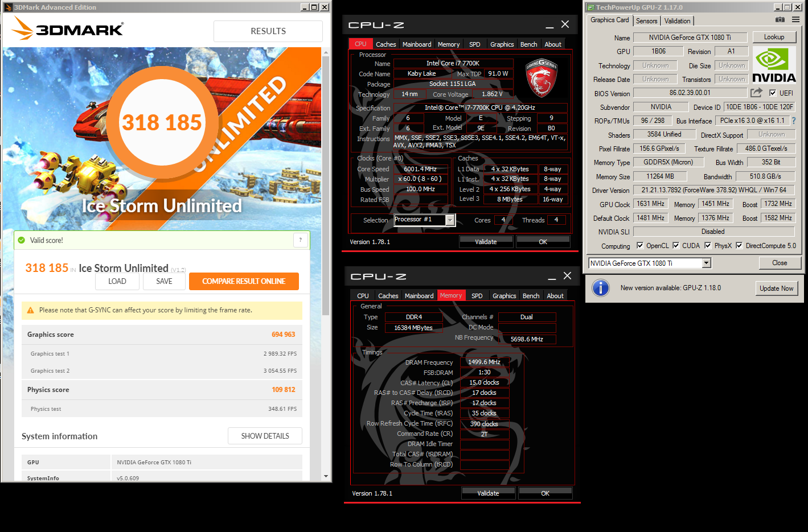Select CPU tab in lower CPU-Z window
The height and width of the screenshot is (532, 808).
[x=363, y=296]
